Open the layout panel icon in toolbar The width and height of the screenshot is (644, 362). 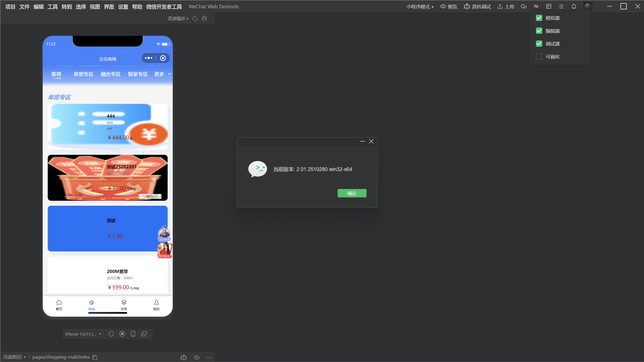click(x=548, y=6)
